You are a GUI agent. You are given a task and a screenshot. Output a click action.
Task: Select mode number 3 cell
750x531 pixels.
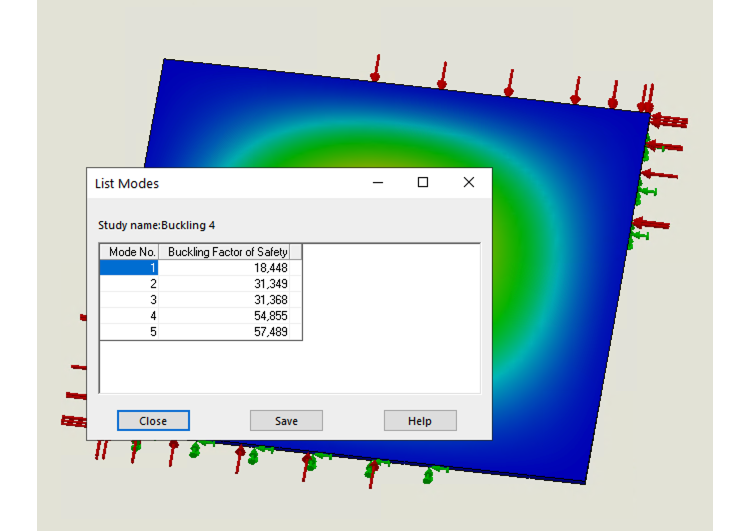129,300
